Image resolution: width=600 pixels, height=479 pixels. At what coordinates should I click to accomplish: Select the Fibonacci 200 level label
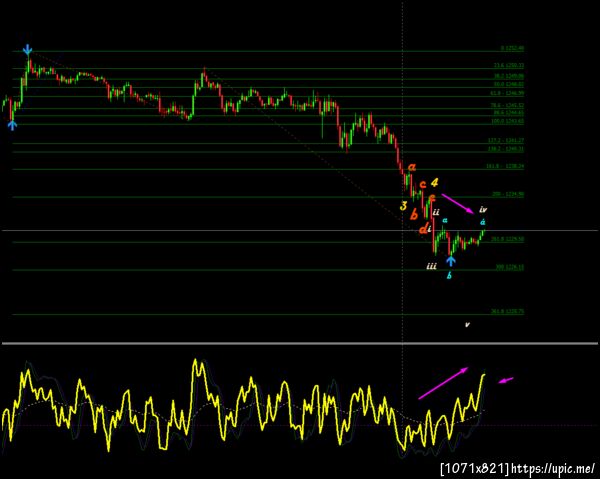click(x=508, y=194)
